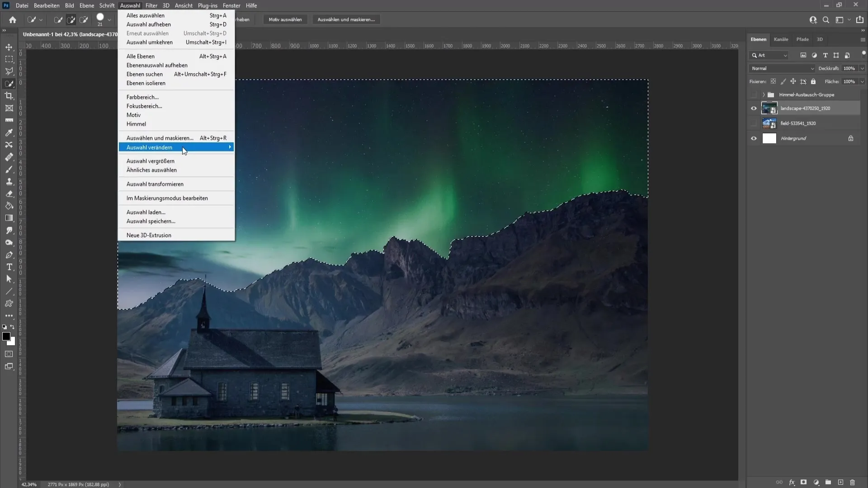Open the share/export icon top right

tap(860, 19)
